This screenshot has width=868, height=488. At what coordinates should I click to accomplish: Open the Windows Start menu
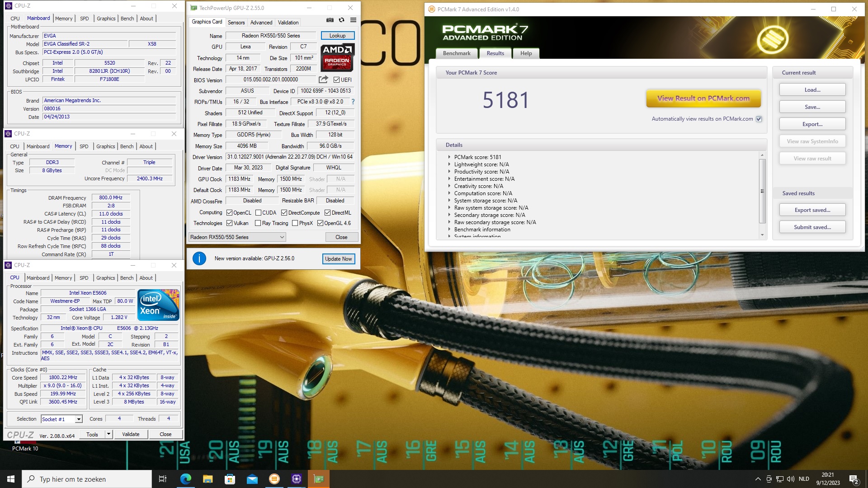(11, 479)
